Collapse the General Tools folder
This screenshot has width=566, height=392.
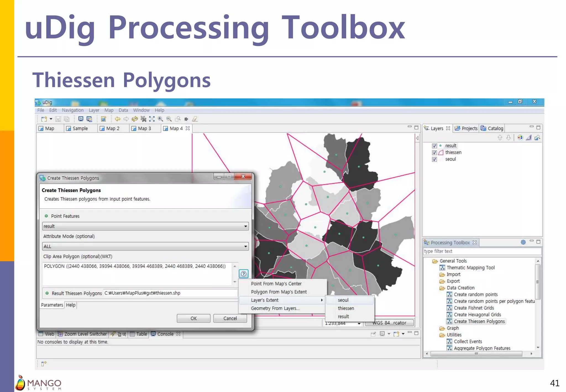point(435,261)
